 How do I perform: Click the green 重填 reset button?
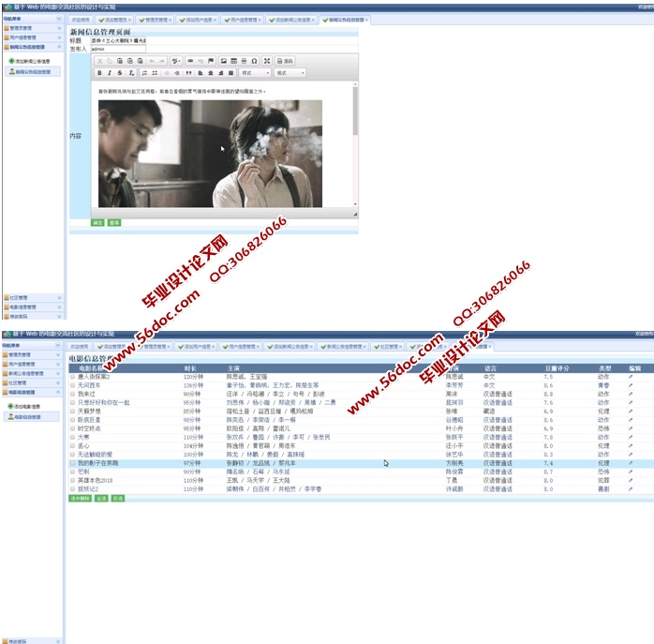point(114,222)
